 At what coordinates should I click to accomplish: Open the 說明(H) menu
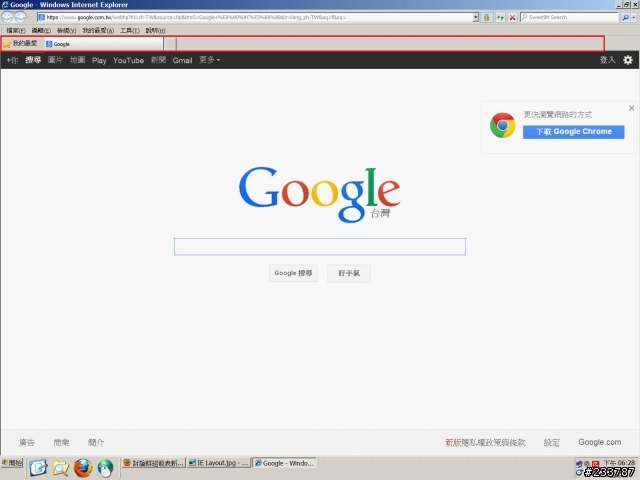[156, 31]
